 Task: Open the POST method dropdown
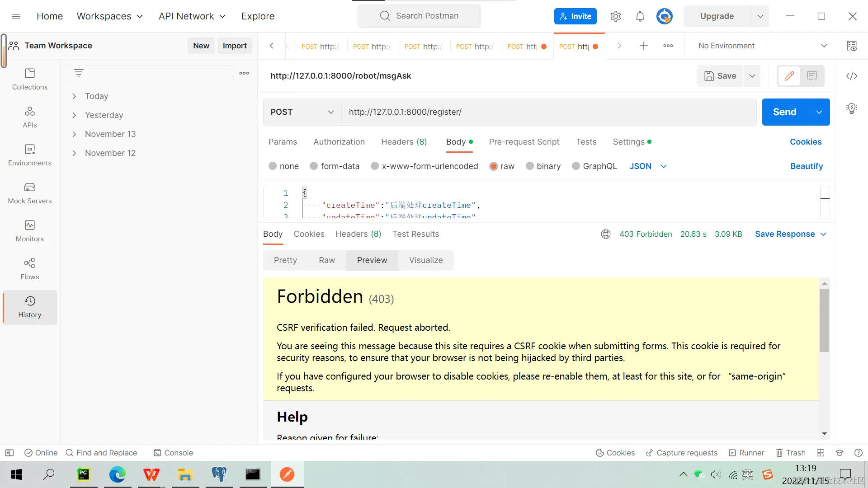pyautogui.click(x=302, y=112)
